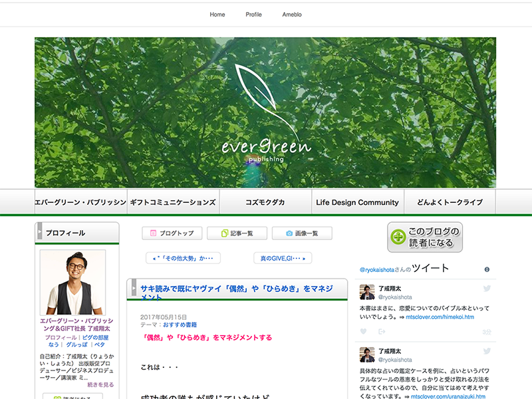Click Twitter bird icon on second tweet
The width and height of the screenshot is (532, 399).
(487, 351)
